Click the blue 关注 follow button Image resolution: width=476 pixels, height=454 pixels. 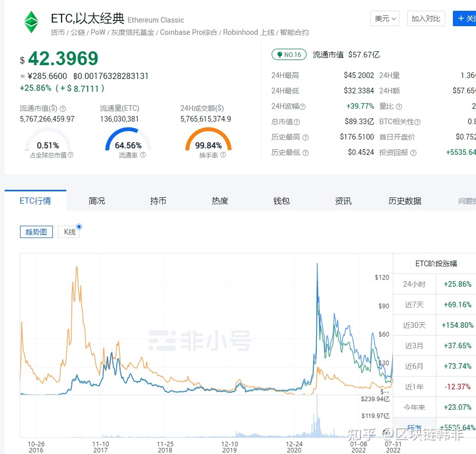465,18
